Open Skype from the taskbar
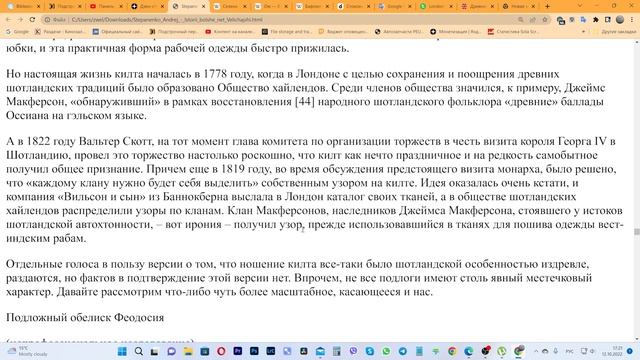The height and width of the screenshot is (360, 640). tap(370, 351)
